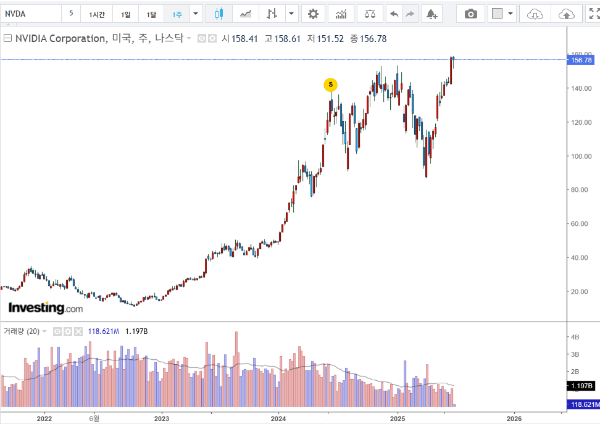The width and height of the screenshot is (600, 424).
Task: Open compare symbols scales icon
Action: pos(370,14)
